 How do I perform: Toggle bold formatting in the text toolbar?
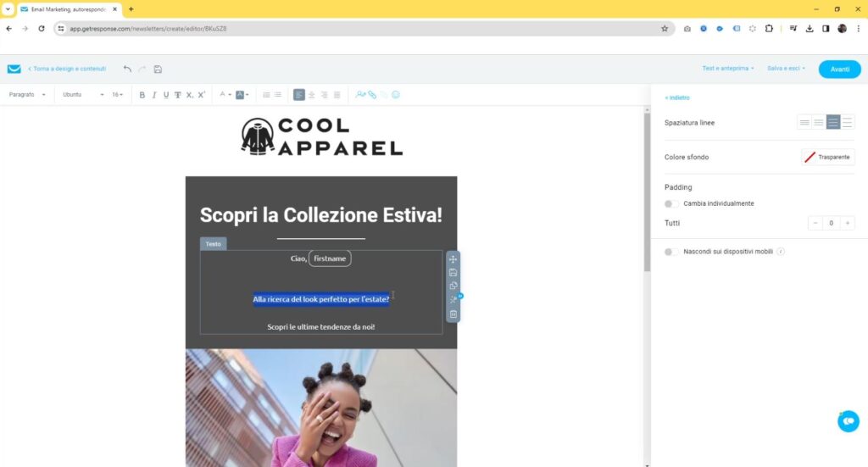[x=142, y=95]
